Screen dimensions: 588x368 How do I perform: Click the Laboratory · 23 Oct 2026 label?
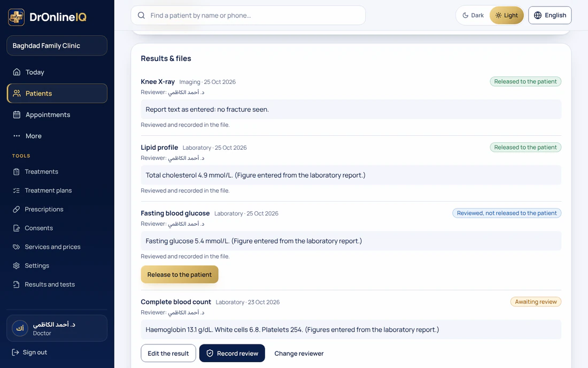point(247,302)
